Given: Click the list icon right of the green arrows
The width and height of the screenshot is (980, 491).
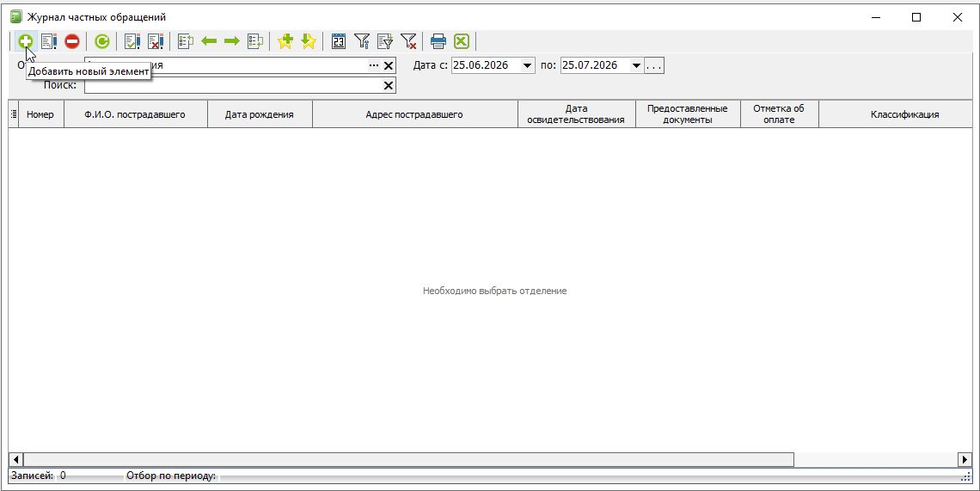Looking at the screenshot, I should coord(255,42).
